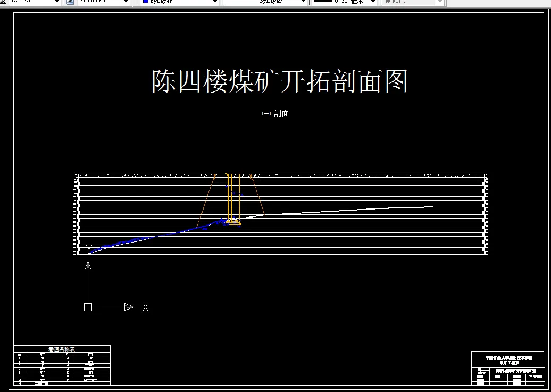Image resolution: width=551 pixels, height=392 pixels.
Task: Open the 随颜色 plot style dropdown
Action: (439, 2)
